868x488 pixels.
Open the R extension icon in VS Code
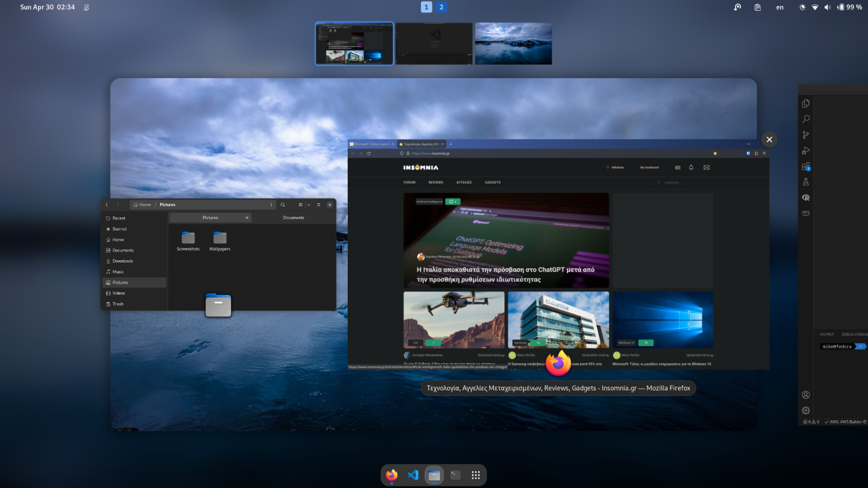[x=806, y=197]
